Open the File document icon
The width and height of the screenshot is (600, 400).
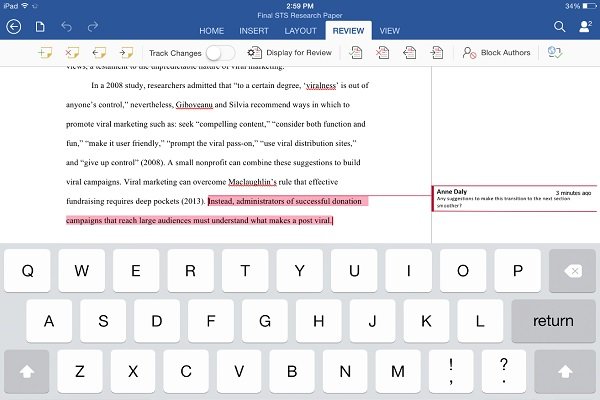(x=40, y=27)
